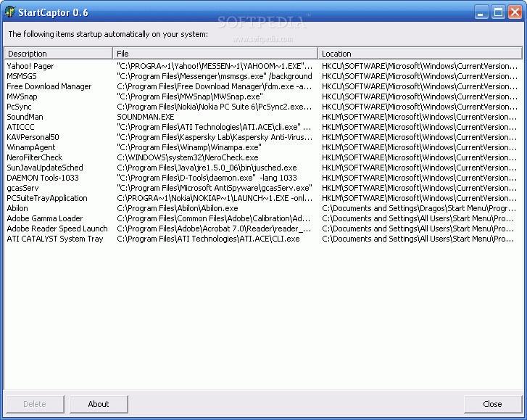Click the daemon.exe -lang 1033 file cell
The image size is (527, 420).
207,178
